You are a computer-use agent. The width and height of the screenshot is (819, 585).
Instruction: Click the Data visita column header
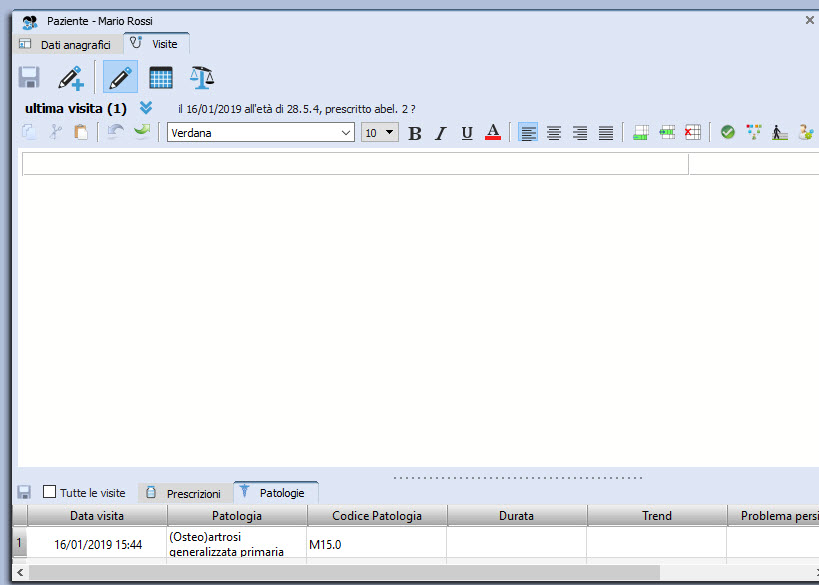click(97, 516)
